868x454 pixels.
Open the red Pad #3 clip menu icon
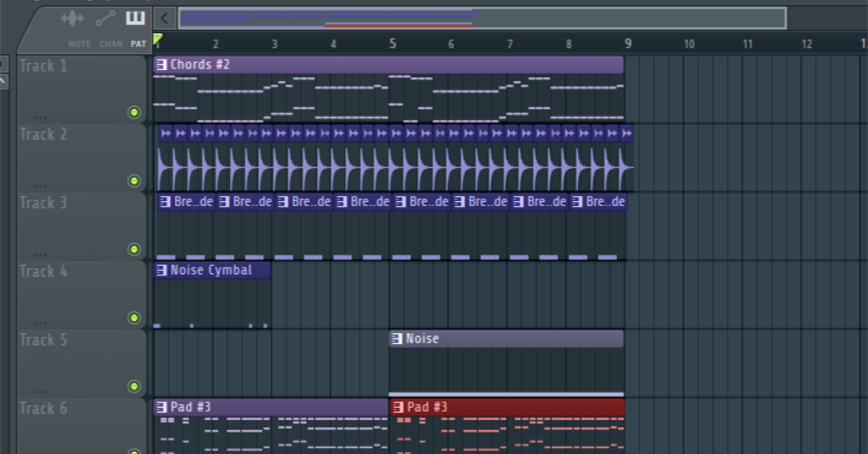397,406
